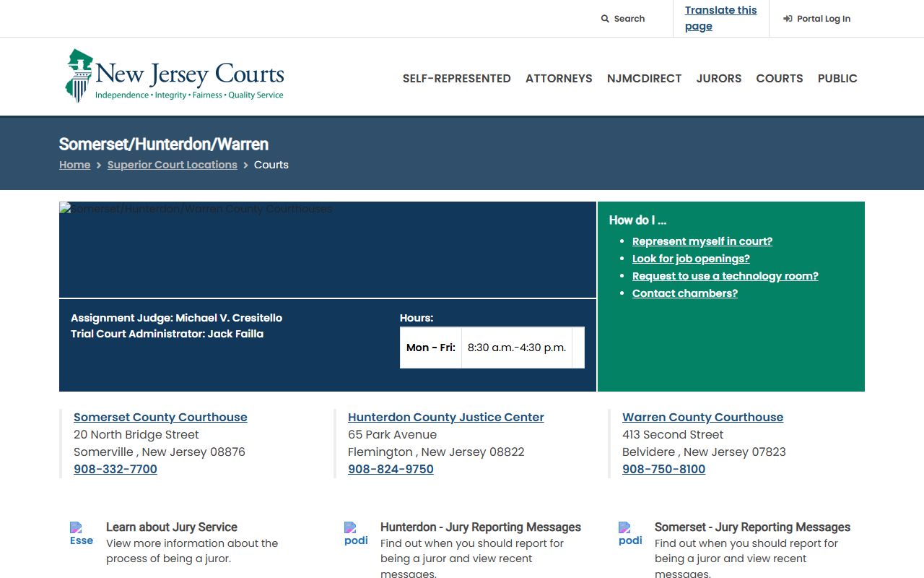Click Somerset - Jury Reporting Messages heading

click(x=752, y=527)
